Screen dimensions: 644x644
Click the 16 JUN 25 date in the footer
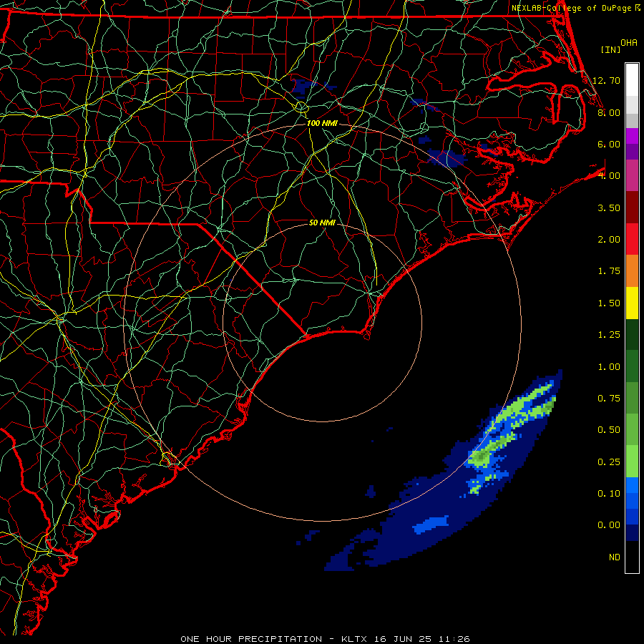coord(404,639)
